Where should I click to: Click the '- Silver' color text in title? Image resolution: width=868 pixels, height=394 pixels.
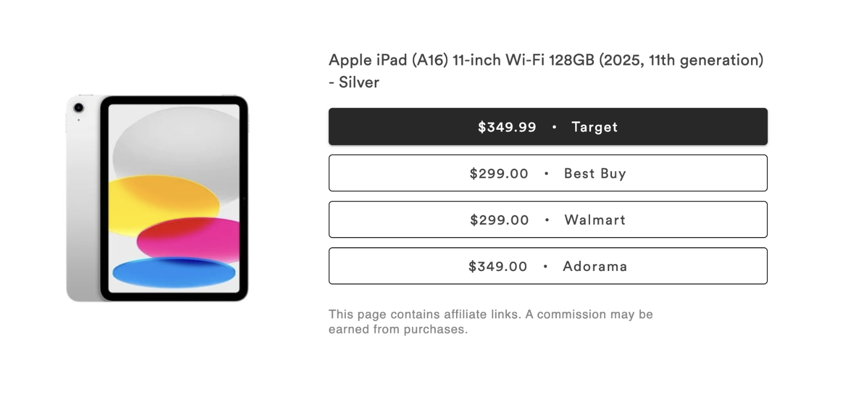point(354,82)
